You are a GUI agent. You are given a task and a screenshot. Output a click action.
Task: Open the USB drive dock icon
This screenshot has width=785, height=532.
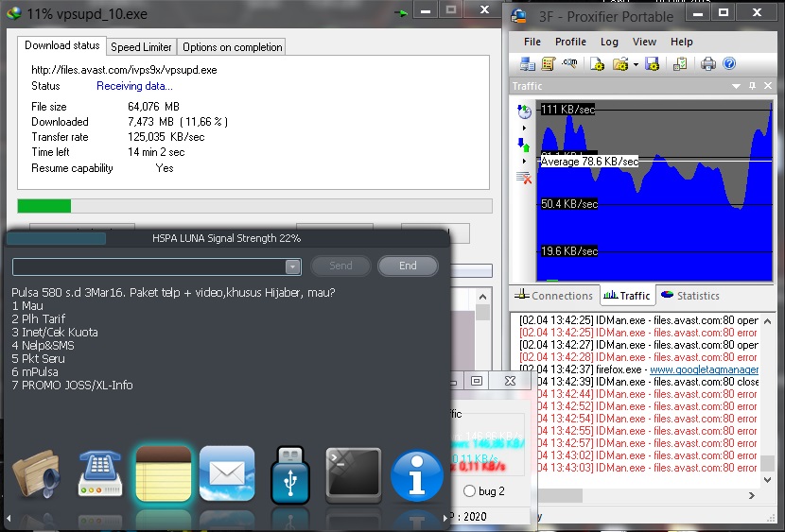pyautogui.click(x=290, y=475)
